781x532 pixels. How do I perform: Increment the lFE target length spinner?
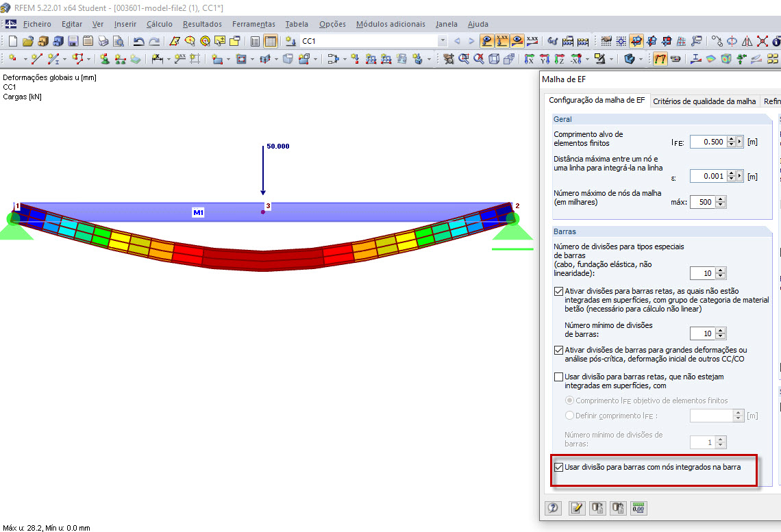click(x=731, y=139)
